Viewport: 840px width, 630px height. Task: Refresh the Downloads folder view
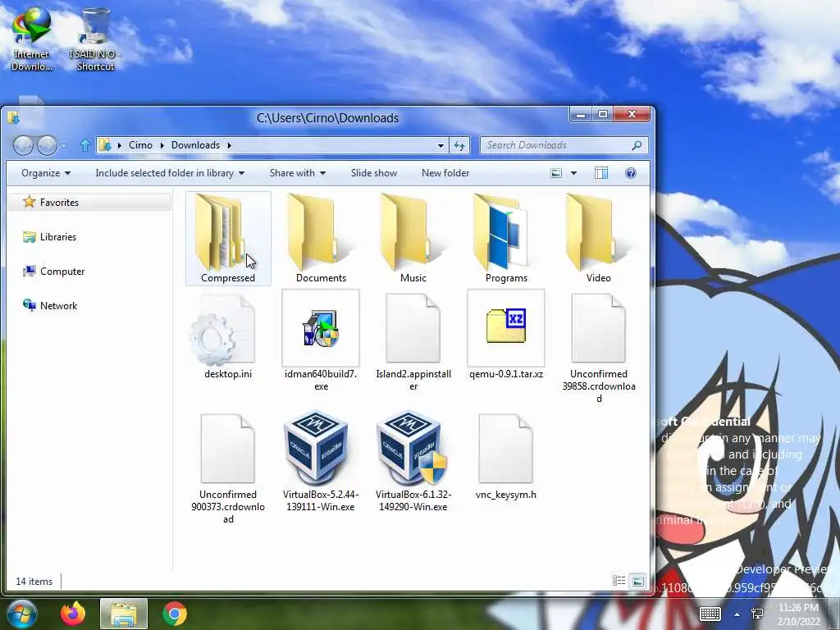(459, 145)
